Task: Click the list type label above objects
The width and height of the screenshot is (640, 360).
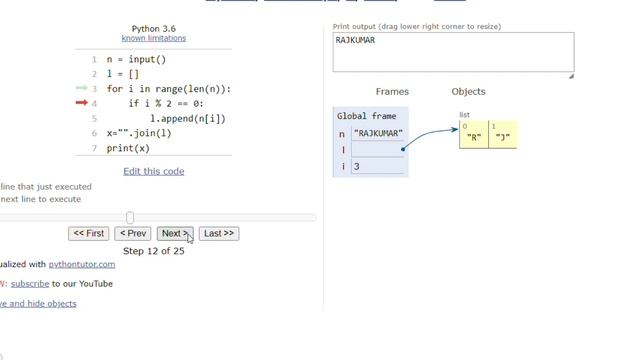Action: (464, 115)
